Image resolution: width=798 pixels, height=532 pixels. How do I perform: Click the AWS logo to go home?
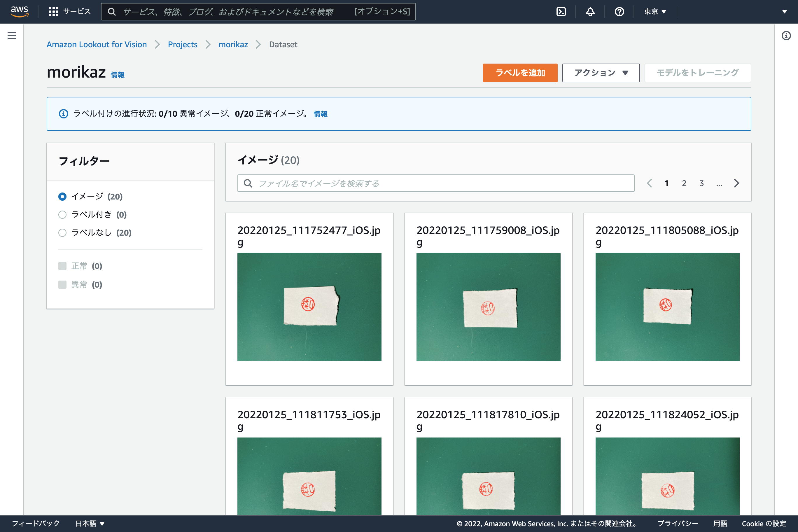click(20, 11)
